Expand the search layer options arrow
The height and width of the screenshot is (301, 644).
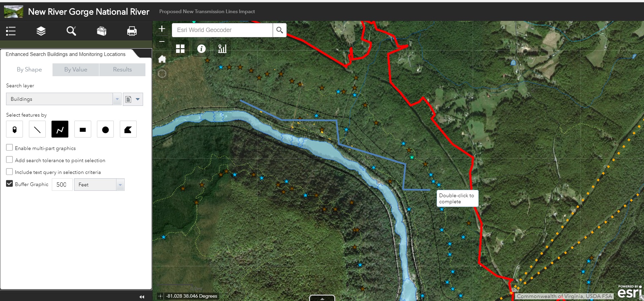click(138, 99)
